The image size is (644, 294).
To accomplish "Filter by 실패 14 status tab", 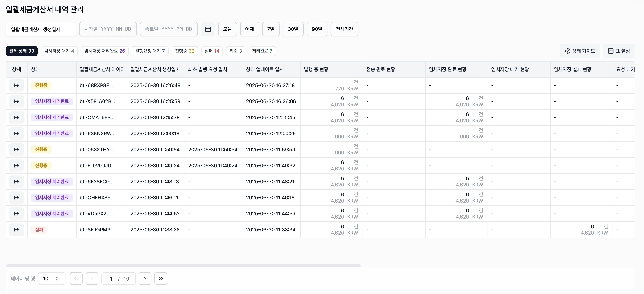I will coord(211,51).
